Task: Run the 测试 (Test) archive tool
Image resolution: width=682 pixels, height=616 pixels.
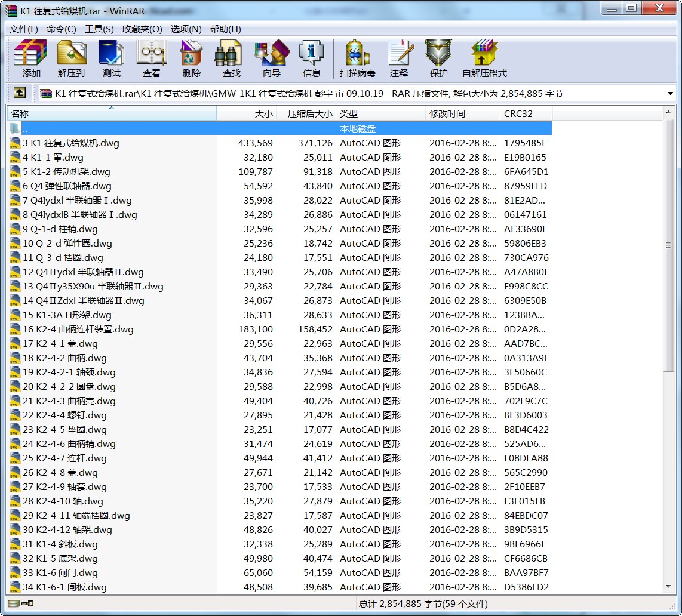Action: click(111, 59)
